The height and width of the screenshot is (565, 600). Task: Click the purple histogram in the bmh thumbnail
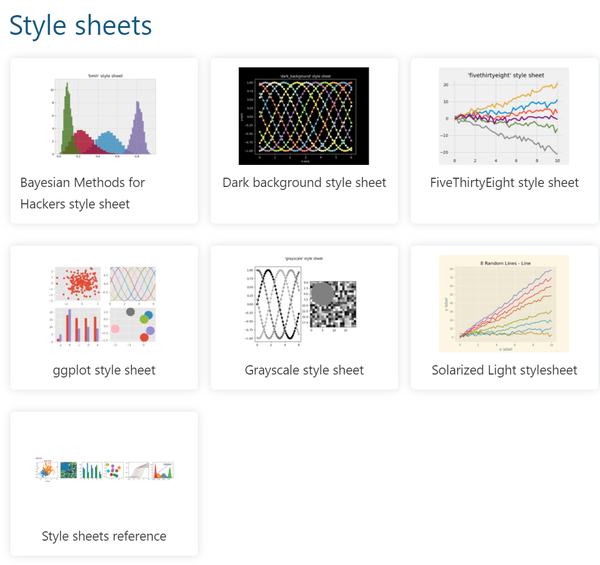(x=135, y=133)
